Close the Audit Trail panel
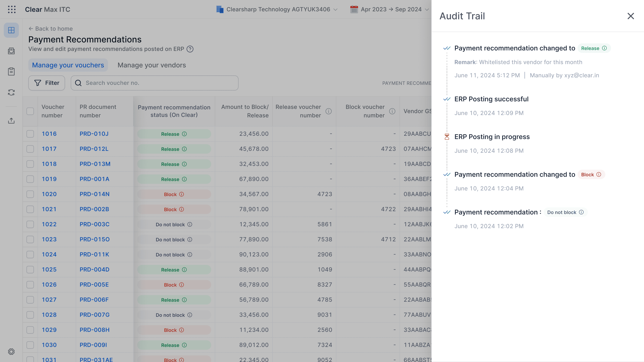Viewport: 644px width, 362px height. point(631,16)
